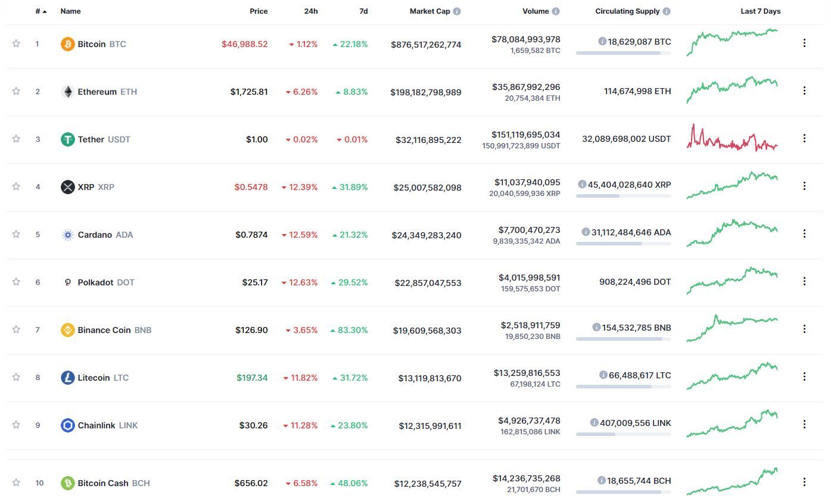
Task: Open Bitcoin's 7-day sparkline chart
Action: pyautogui.click(x=732, y=42)
